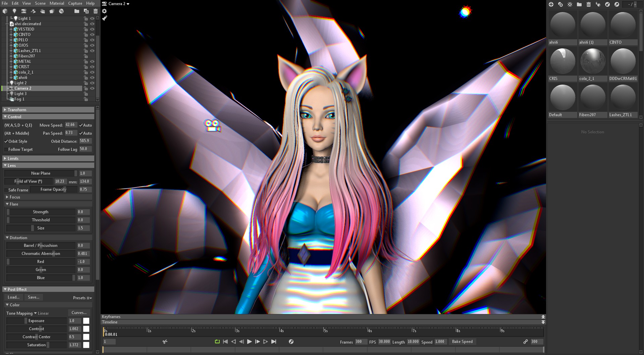Screen dimensions: 644x355
Task: Step forward one frame
Action: 258,342
